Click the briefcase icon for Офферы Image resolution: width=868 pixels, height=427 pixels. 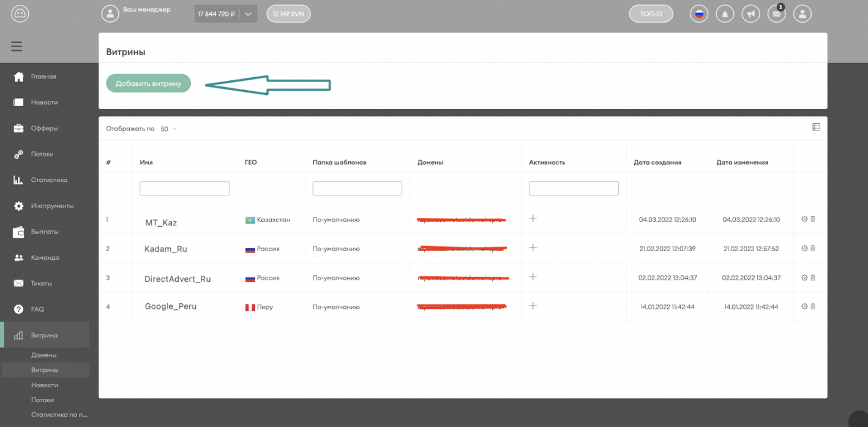(18, 128)
